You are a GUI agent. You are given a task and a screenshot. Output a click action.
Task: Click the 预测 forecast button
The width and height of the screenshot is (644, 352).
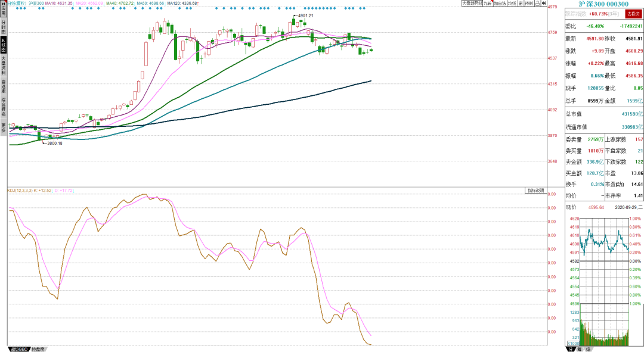tap(528, 4)
